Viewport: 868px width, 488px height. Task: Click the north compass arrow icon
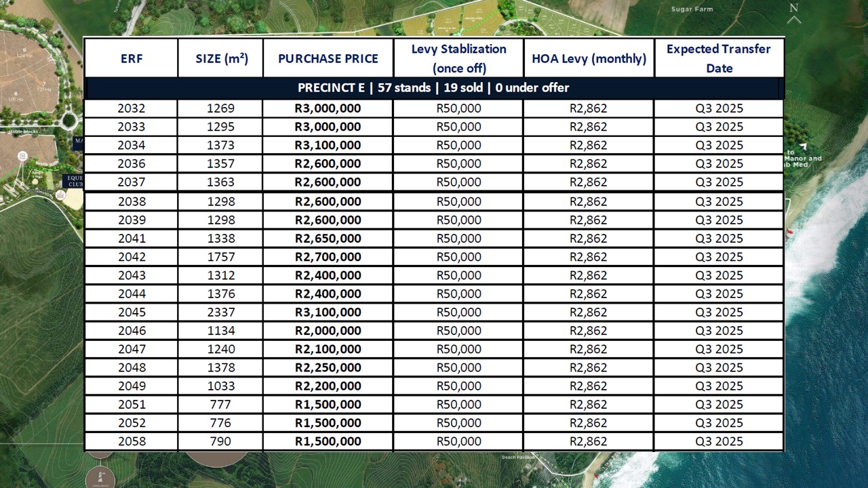(793, 14)
